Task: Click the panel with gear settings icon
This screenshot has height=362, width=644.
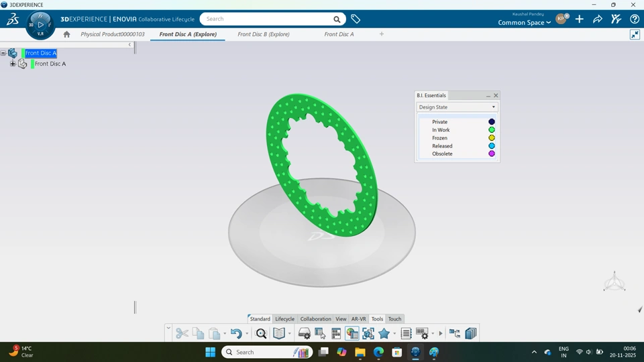Action: [422, 333]
